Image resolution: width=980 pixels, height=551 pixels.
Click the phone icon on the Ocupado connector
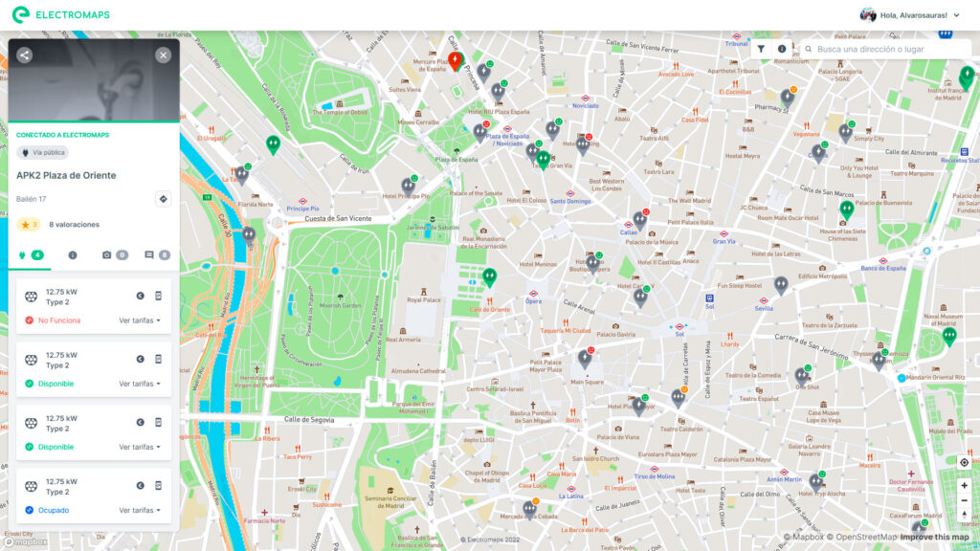pyautogui.click(x=158, y=485)
